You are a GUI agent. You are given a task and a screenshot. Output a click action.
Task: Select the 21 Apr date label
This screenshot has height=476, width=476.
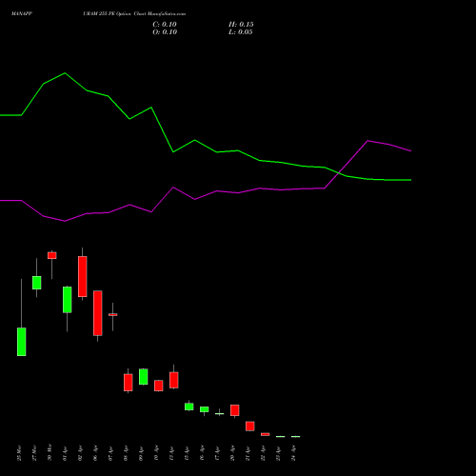point(248,453)
